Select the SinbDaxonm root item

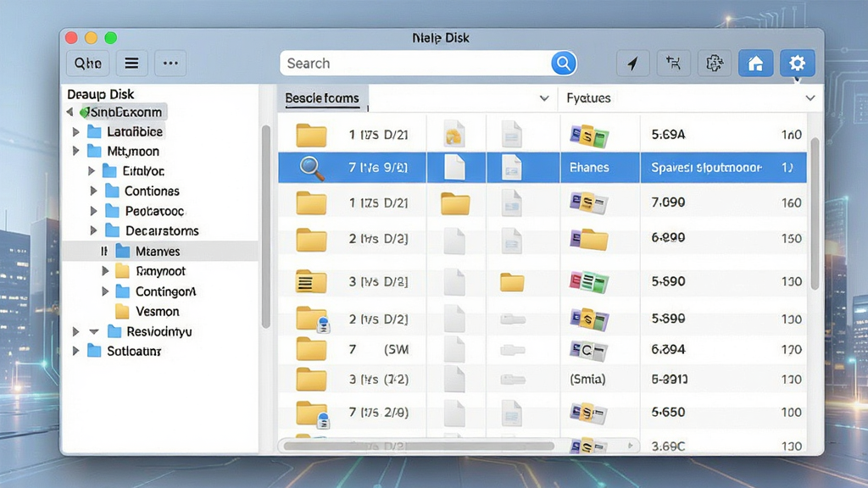click(x=122, y=112)
